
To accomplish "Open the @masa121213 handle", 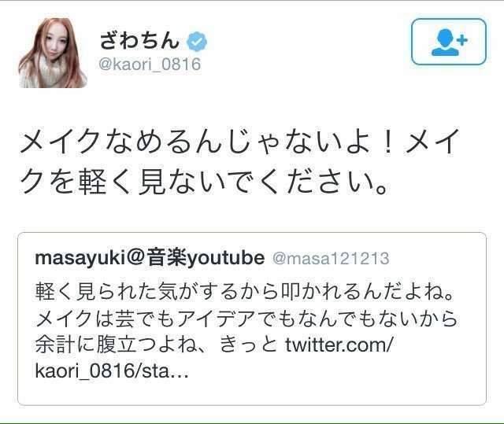I will pyautogui.click(x=331, y=258).
